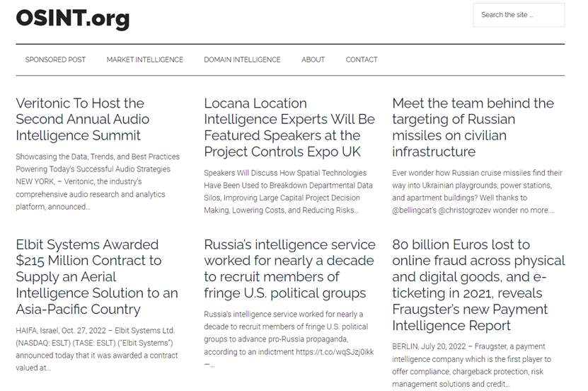This screenshot has height=391, width=588.
Task: Open Veritonic Audio Intelligence Summit article
Action: click(83, 119)
